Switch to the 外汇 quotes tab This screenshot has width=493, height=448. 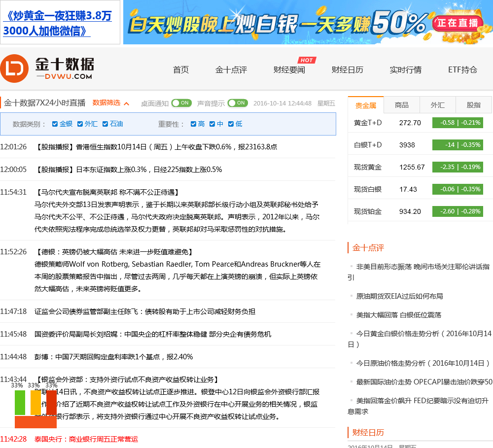tap(437, 105)
